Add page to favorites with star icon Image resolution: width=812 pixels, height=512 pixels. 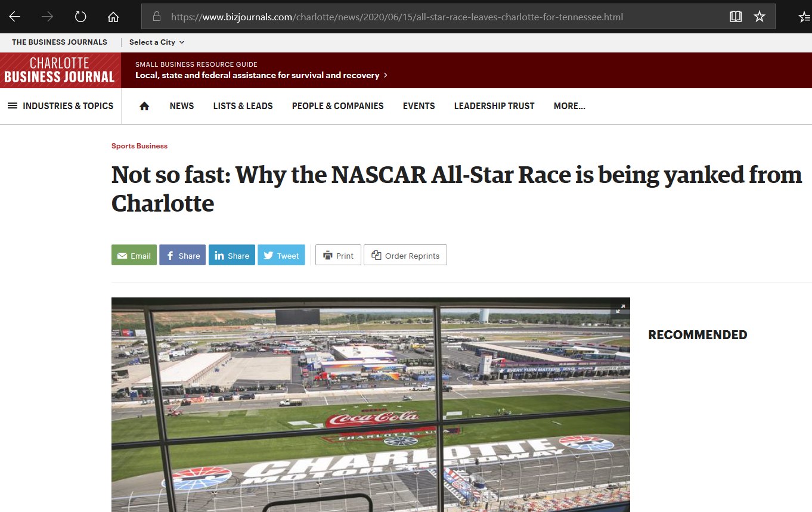pos(760,17)
